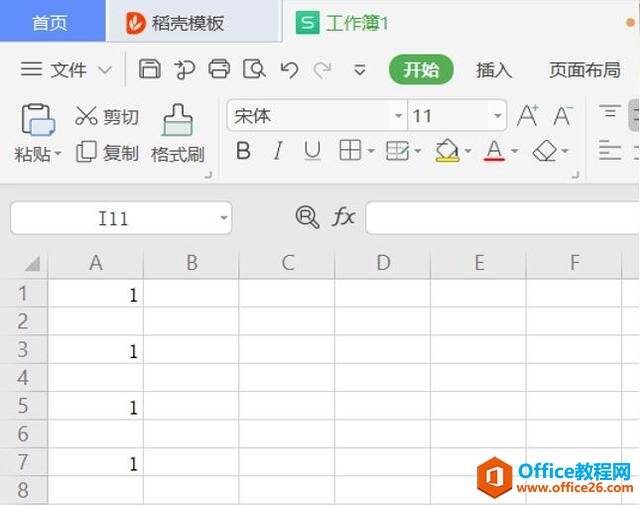Expand the table style dropdown arrow
Viewport: 640px width, 505px height.
click(x=418, y=151)
